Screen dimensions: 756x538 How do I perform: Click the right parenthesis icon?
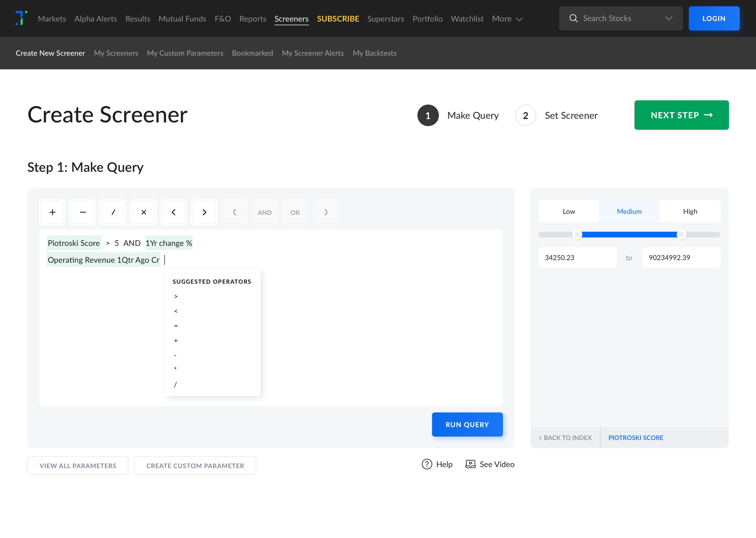326,212
